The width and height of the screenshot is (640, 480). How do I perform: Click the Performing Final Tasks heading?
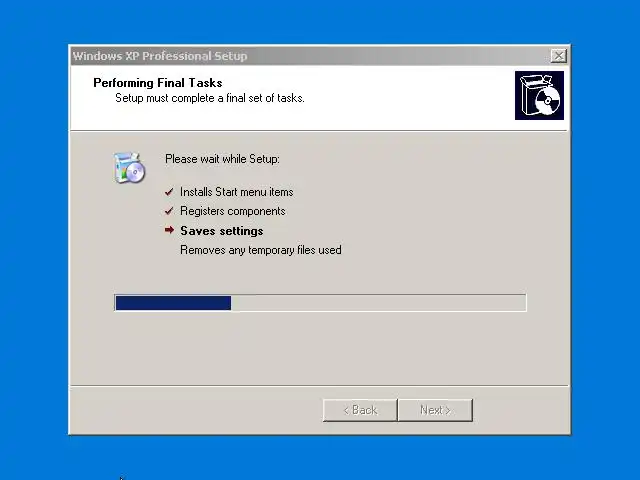pos(158,83)
